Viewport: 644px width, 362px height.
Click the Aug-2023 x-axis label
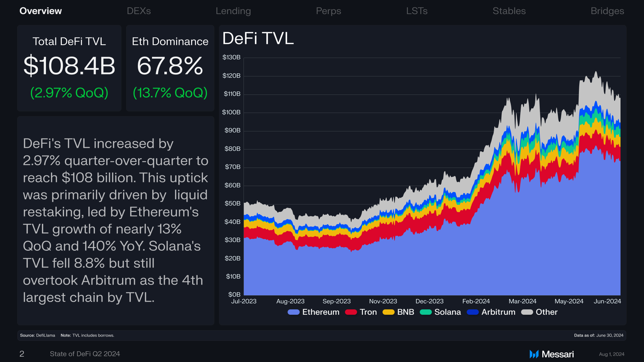pos(290,301)
